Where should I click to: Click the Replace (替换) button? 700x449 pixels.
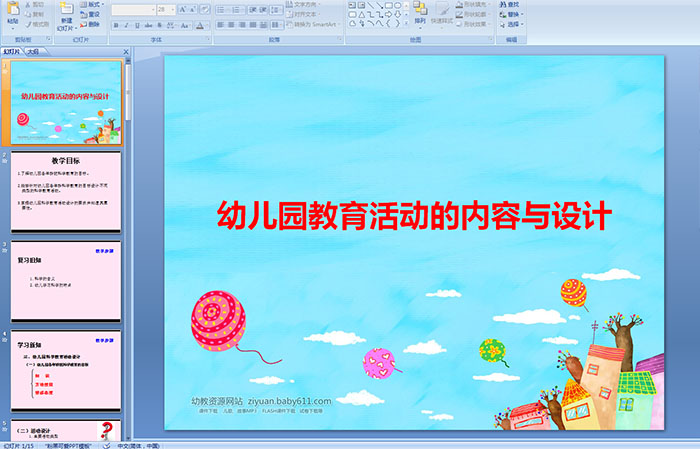coord(511,14)
